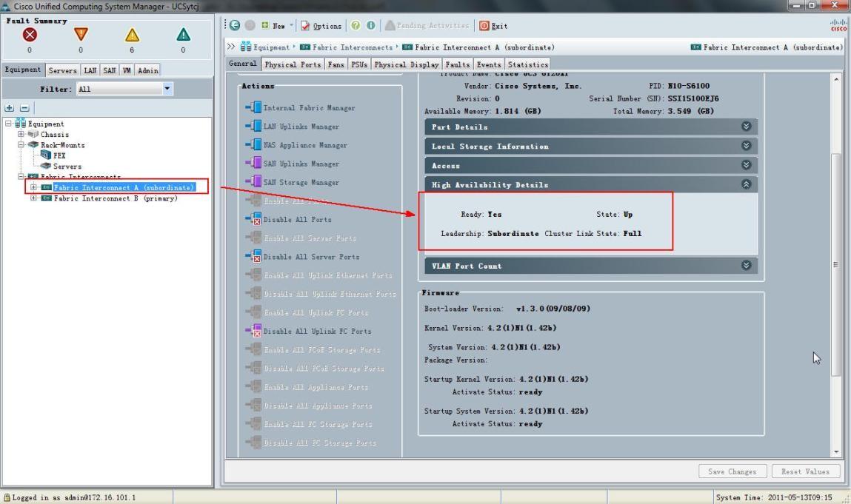
Task: Open the Faults tab
Action: [x=458, y=64]
